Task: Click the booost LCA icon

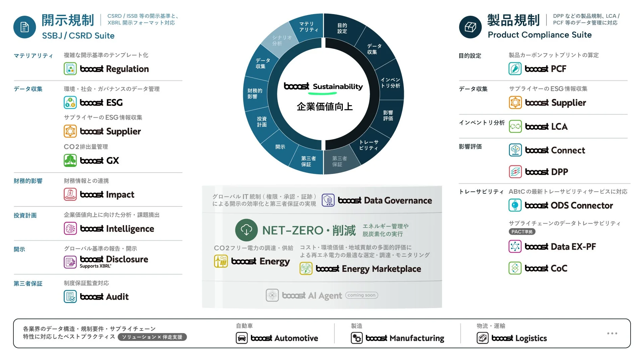Action: click(x=515, y=126)
